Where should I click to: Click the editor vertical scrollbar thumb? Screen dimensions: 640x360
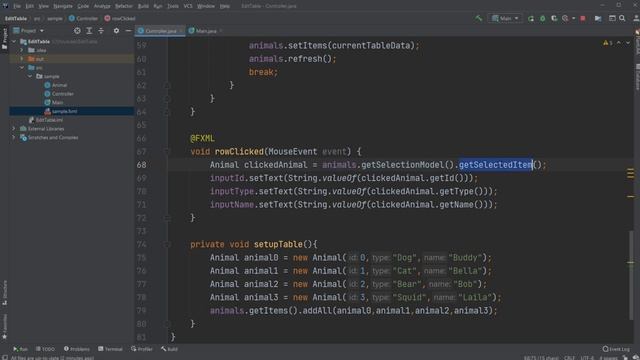tap(631, 276)
